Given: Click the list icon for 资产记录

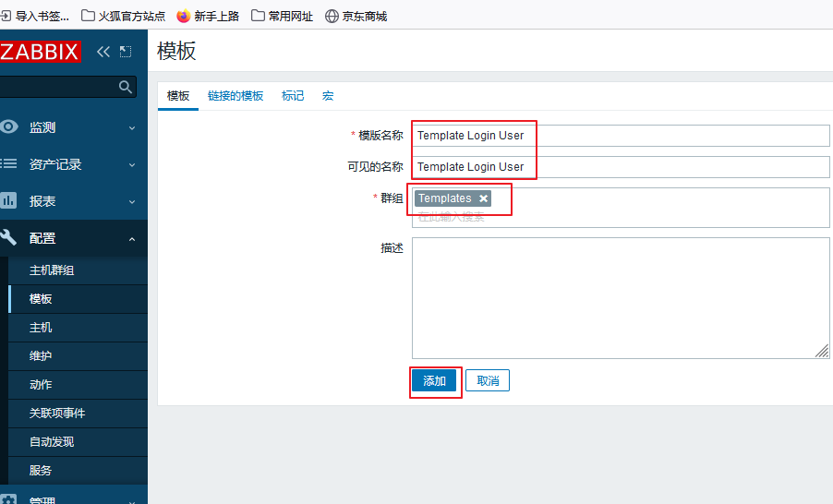Looking at the screenshot, I should (8, 163).
